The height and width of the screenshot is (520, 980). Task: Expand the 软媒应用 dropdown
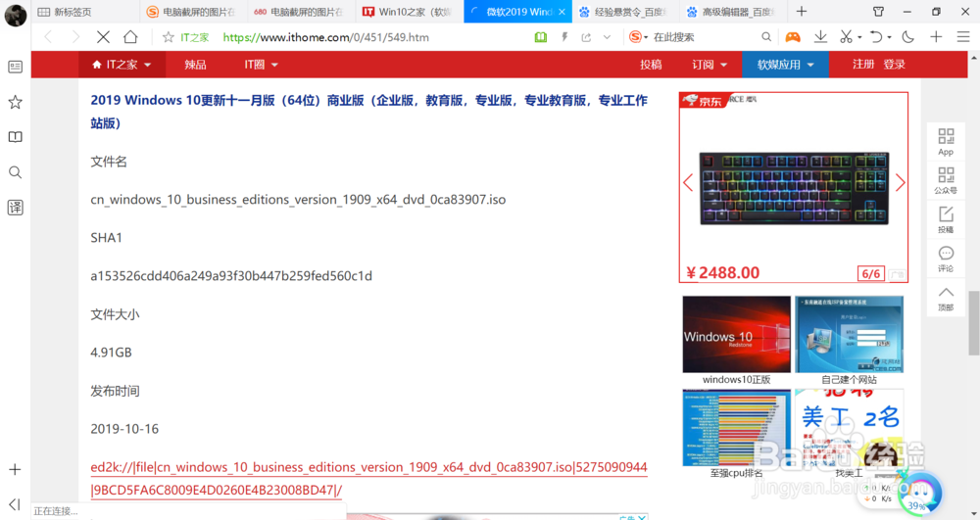point(786,65)
